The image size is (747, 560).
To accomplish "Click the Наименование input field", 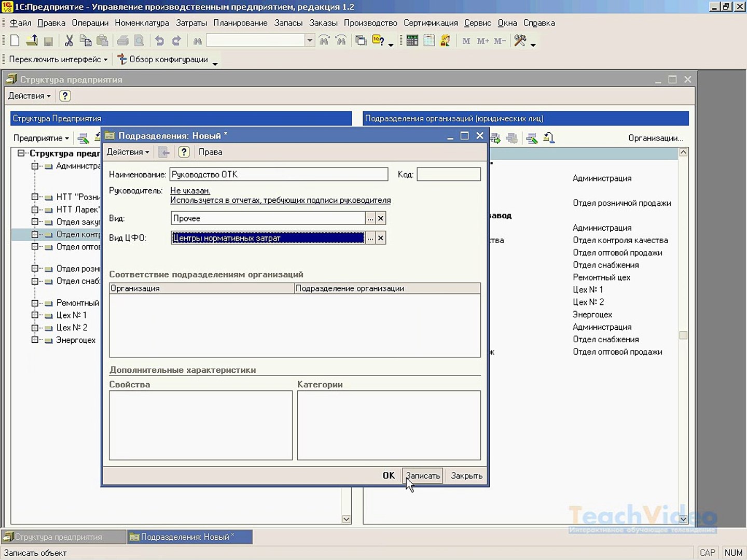I will pyautogui.click(x=279, y=174).
